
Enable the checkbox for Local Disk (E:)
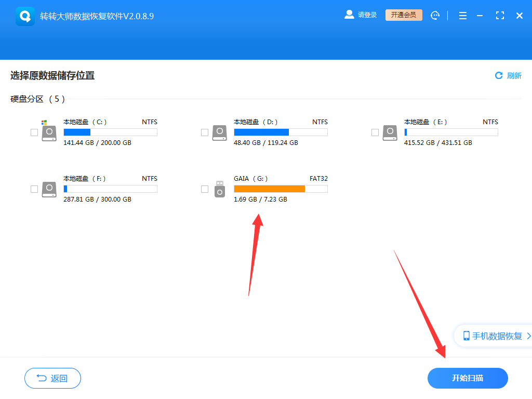click(375, 132)
